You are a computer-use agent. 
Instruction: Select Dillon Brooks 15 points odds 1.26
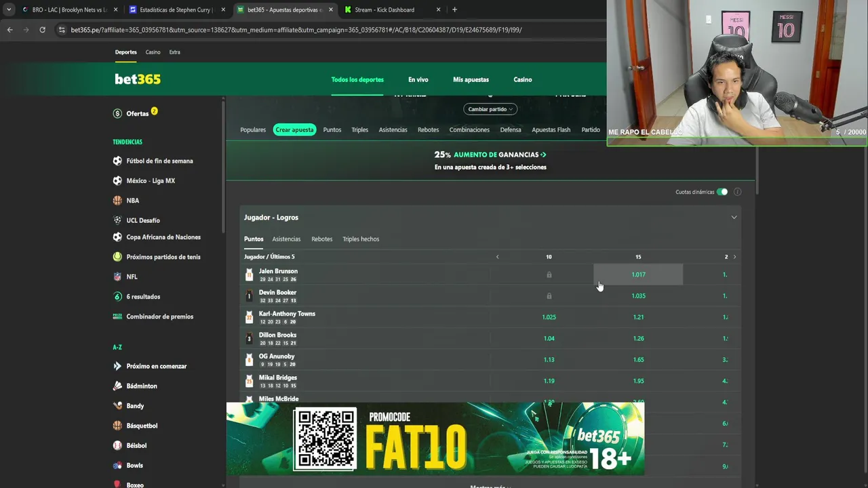pos(638,338)
